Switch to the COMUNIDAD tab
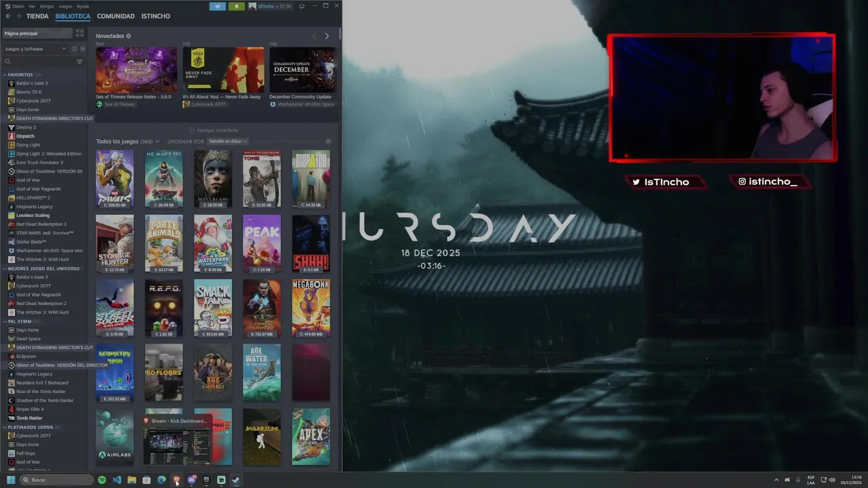Image resolution: width=868 pixels, height=488 pixels. point(115,16)
